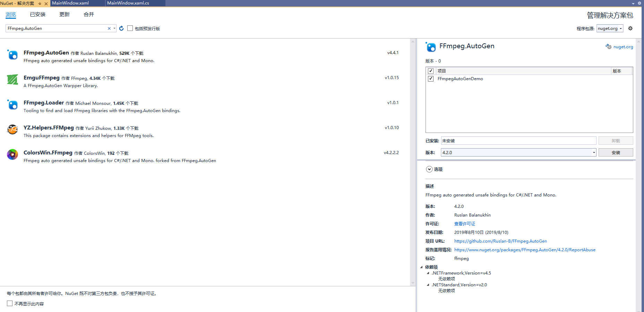
Task: Clear the search text with the X icon
Action: point(109,28)
